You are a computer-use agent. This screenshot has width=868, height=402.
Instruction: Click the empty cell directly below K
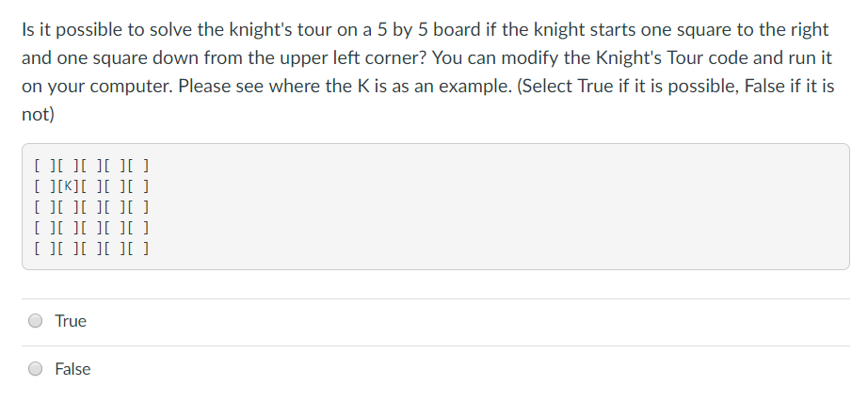[x=68, y=207]
